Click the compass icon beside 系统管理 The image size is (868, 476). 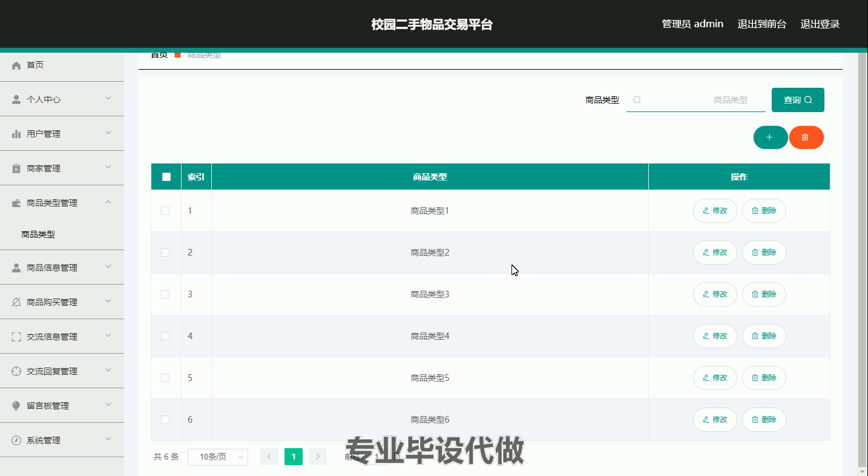point(16,440)
